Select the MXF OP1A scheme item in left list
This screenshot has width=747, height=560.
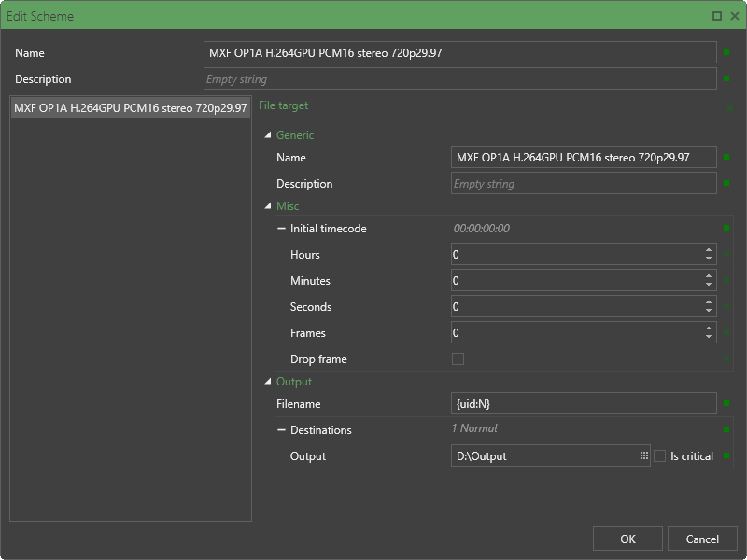coord(131,108)
